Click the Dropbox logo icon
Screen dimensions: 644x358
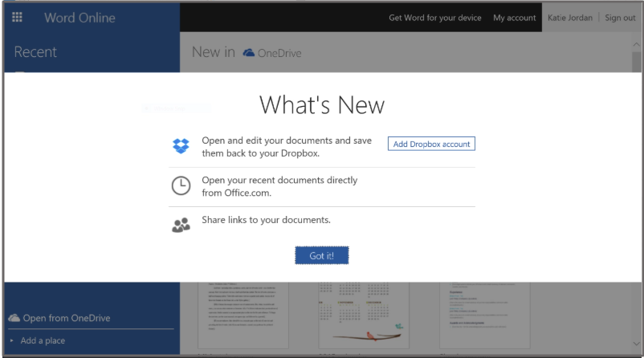pos(181,146)
